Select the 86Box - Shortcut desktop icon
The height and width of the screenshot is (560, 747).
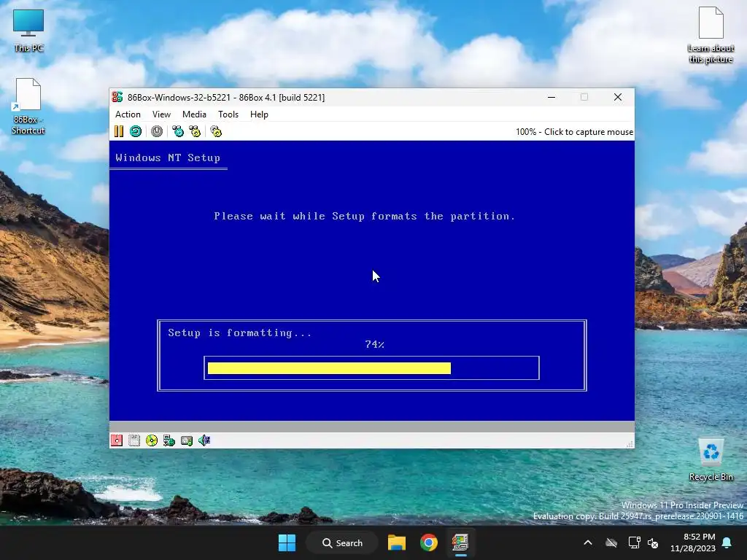pyautogui.click(x=28, y=106)
